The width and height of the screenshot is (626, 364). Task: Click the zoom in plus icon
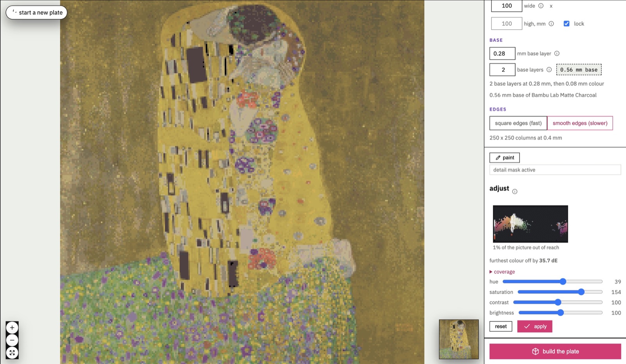(x=12, y=328)
